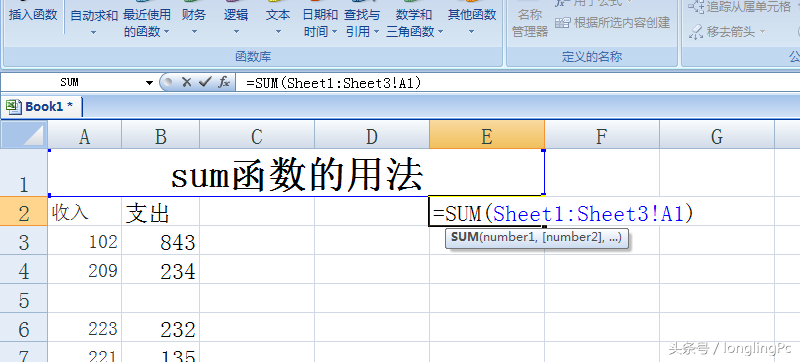Click cell with value 234

coord(161,270)
